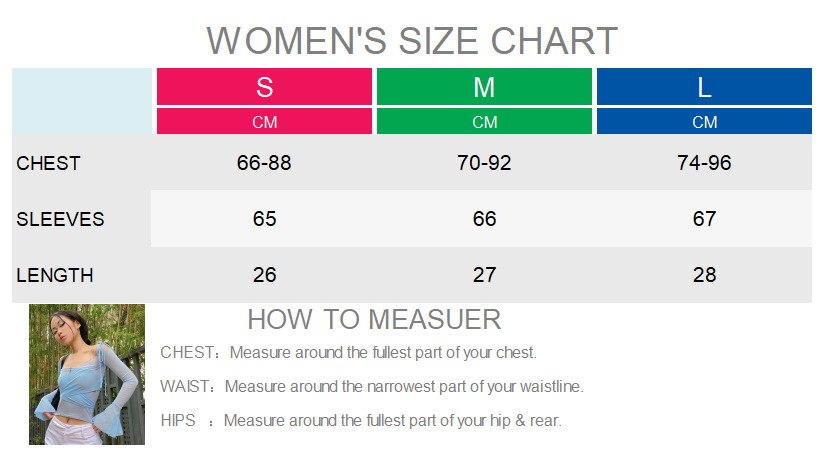Click the pink S size header
Viewport: 824px width, 456px height.
coord(264,87)
